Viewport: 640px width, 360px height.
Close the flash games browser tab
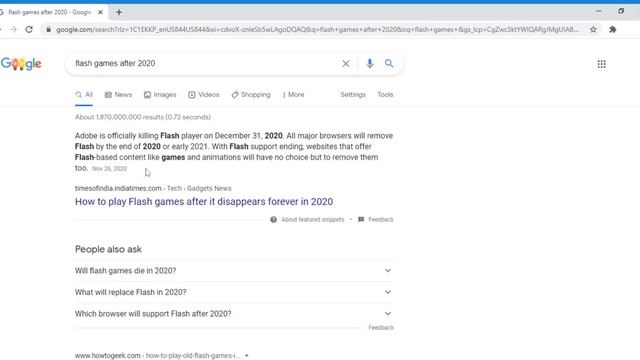coord(100,12)
